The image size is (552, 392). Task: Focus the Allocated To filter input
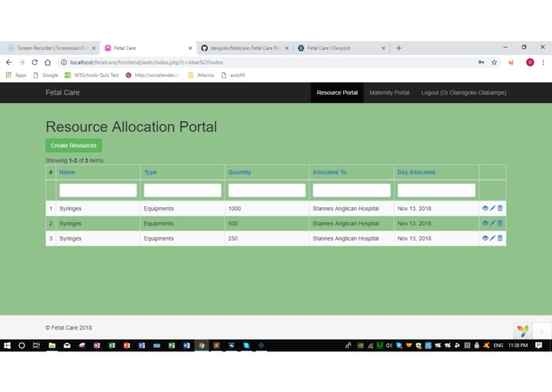tap(352, 190)
